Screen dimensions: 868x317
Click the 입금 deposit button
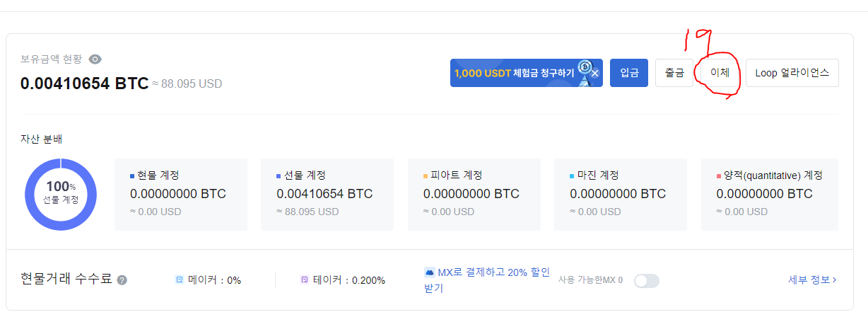point(629,73)
